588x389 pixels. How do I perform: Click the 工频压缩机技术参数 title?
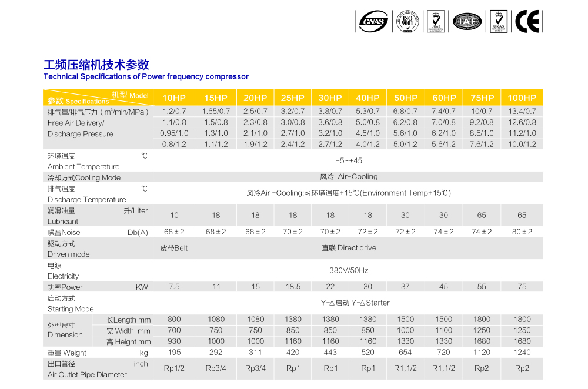point(96,65)
